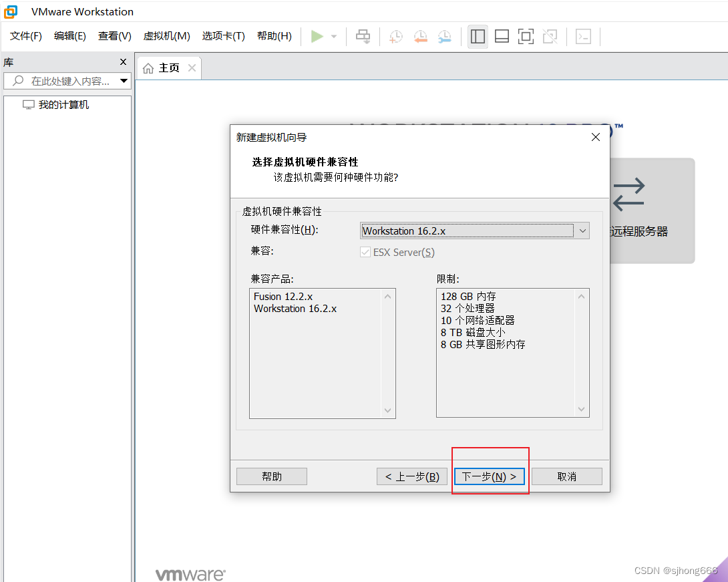Click the Unity mode icon
The image size is (728, 582).
point(550,36)
